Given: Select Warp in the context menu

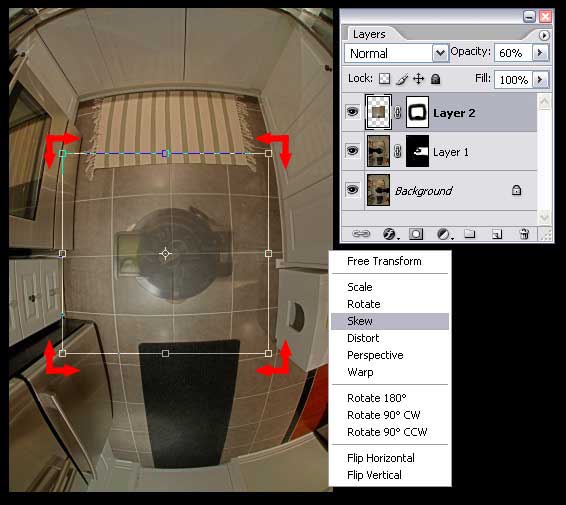Looking at the screenshot, I should [x=360, y=372].
